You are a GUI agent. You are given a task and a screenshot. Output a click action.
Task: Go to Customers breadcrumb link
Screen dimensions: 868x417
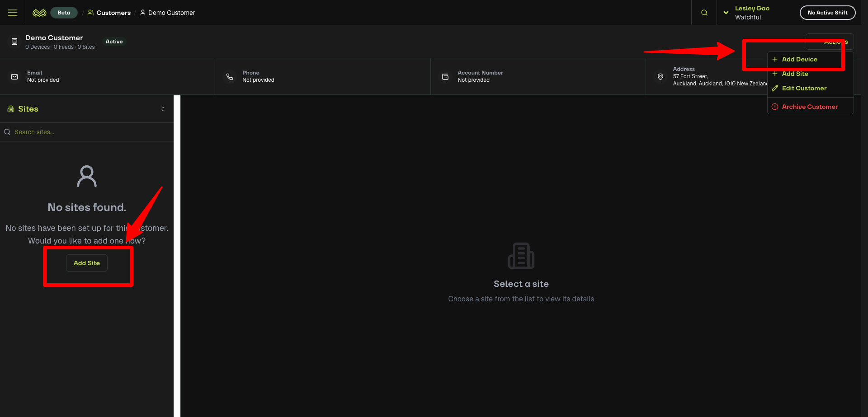113,13
